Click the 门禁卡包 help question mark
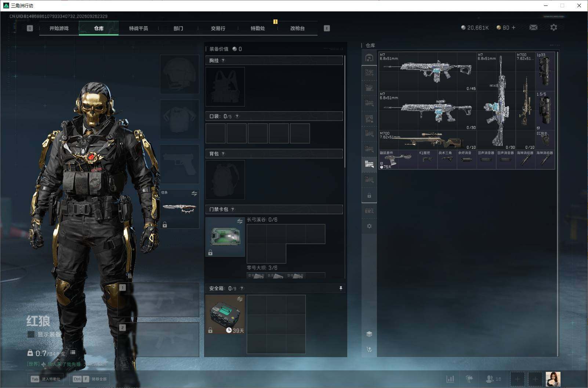588x388 pixels. pos(233,209)
